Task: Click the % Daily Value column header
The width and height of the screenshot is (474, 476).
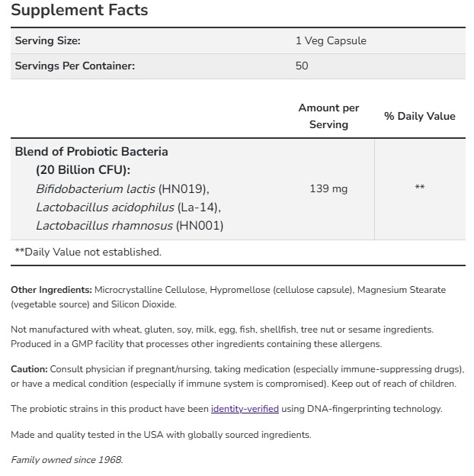Action: [x=419, y=116]
